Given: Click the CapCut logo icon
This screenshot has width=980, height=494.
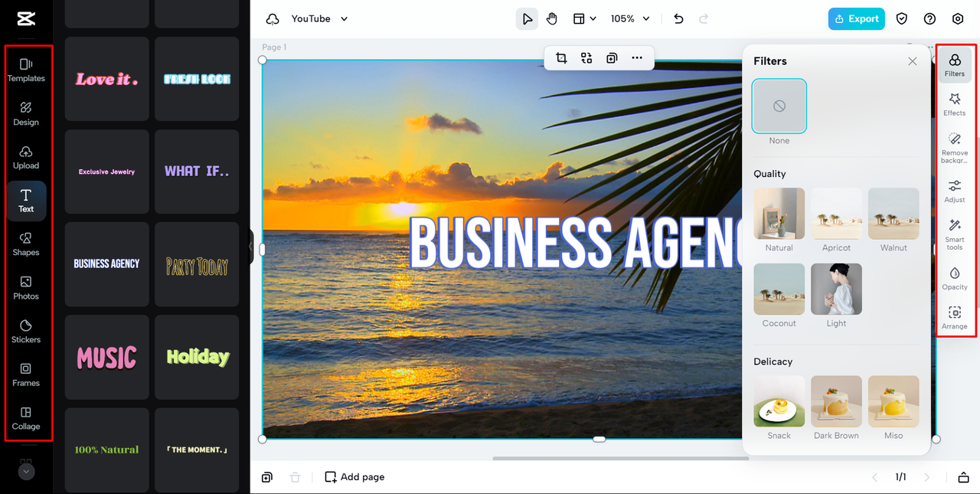Looking at the screenshot, I should pos(26,19).
